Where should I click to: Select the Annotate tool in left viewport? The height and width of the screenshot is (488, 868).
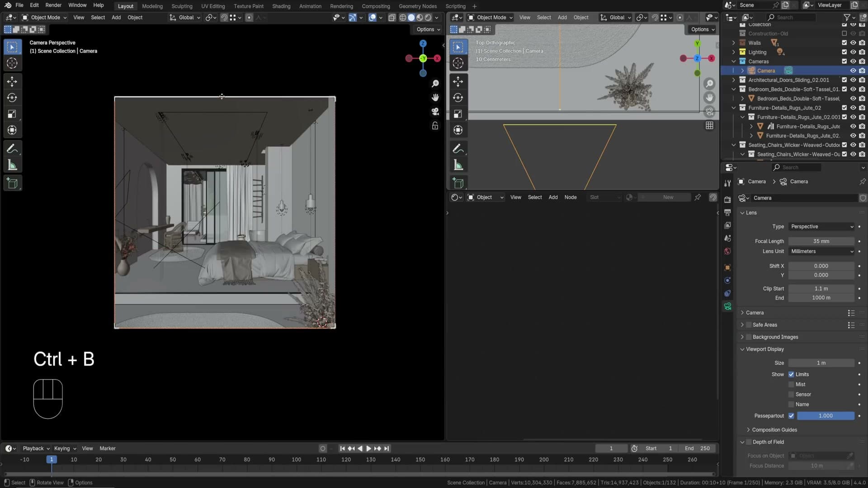tap(12, 149)
